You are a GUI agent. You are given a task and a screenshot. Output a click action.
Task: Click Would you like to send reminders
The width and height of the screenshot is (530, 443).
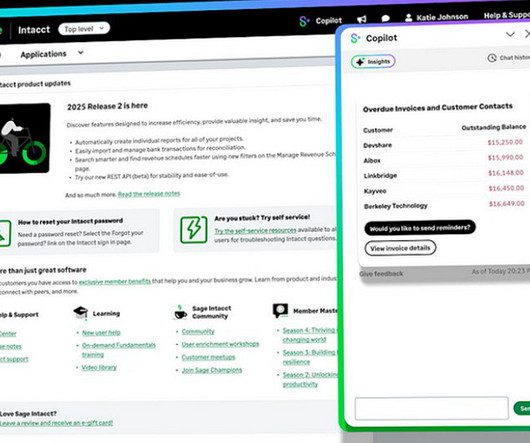point(420,228)
